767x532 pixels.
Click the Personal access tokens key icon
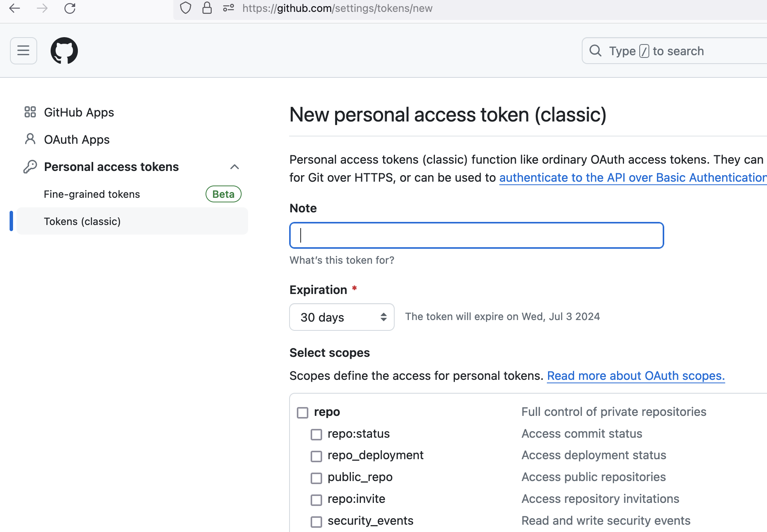pos(31,167)
